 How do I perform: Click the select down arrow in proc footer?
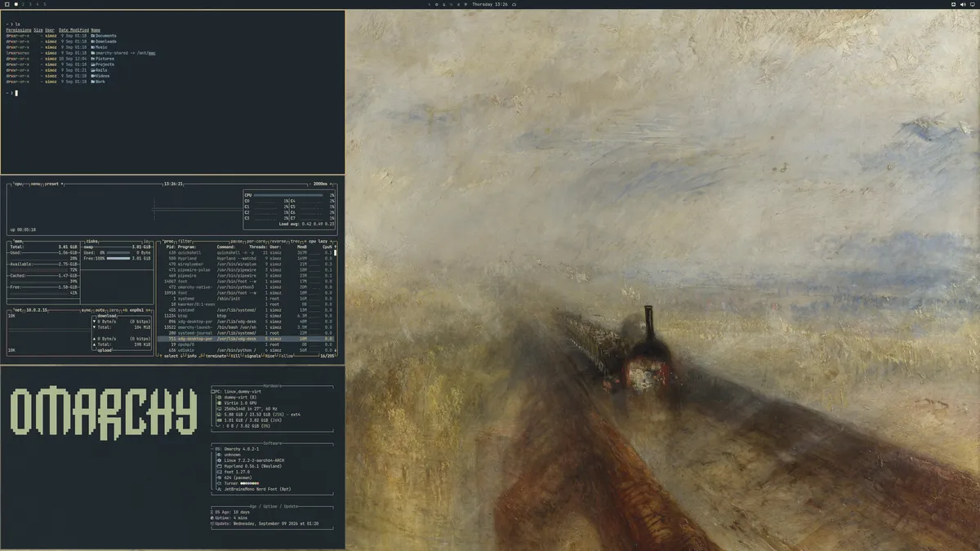(181, 356)
